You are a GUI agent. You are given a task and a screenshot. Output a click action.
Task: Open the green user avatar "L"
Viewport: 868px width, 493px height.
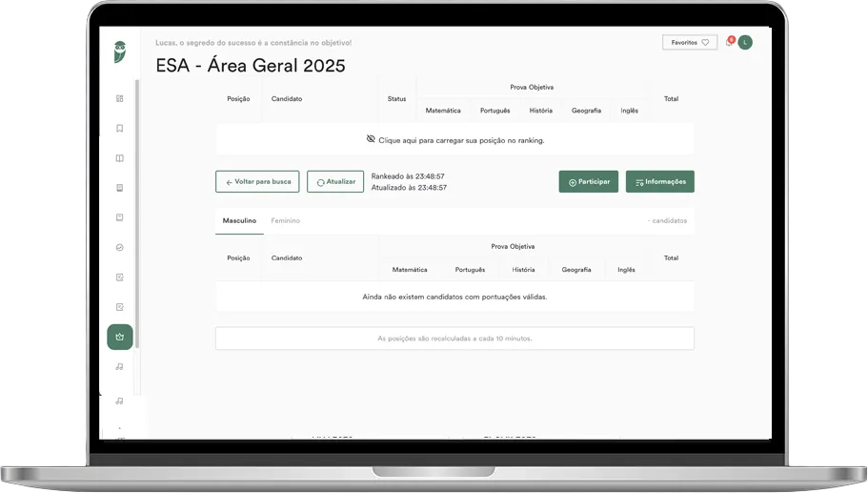(745, 42)
